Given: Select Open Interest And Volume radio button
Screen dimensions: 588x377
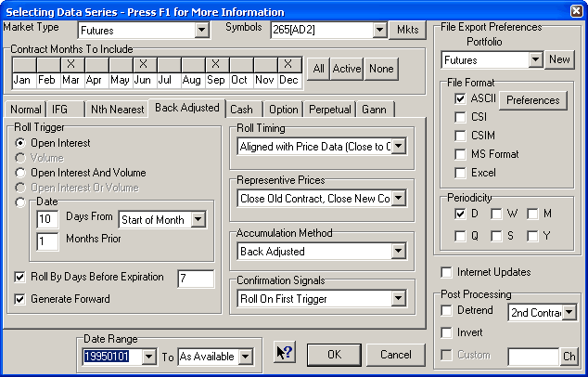Looking at the screenshot, I should tap(21, 173).
